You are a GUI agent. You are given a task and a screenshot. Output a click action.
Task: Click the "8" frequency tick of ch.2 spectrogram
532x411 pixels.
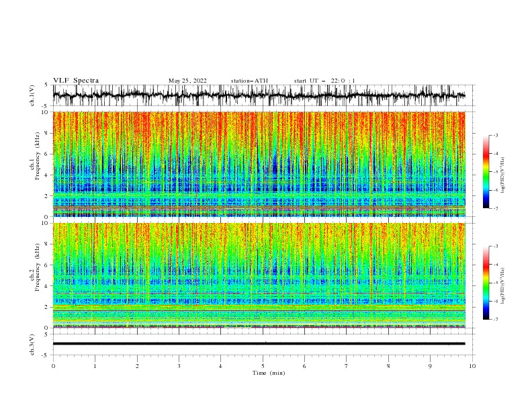pyautogui.click(x=47, y=244)
